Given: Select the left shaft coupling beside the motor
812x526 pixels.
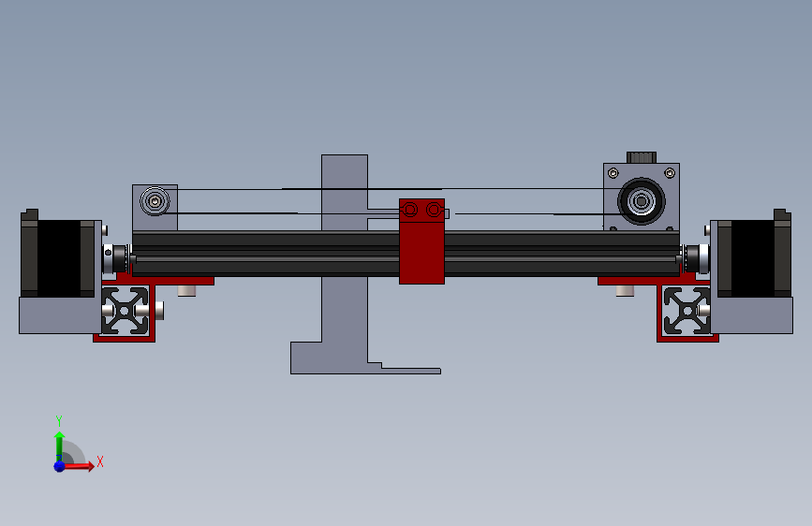Looking at the screenshot, I should [x=116, y=258].
